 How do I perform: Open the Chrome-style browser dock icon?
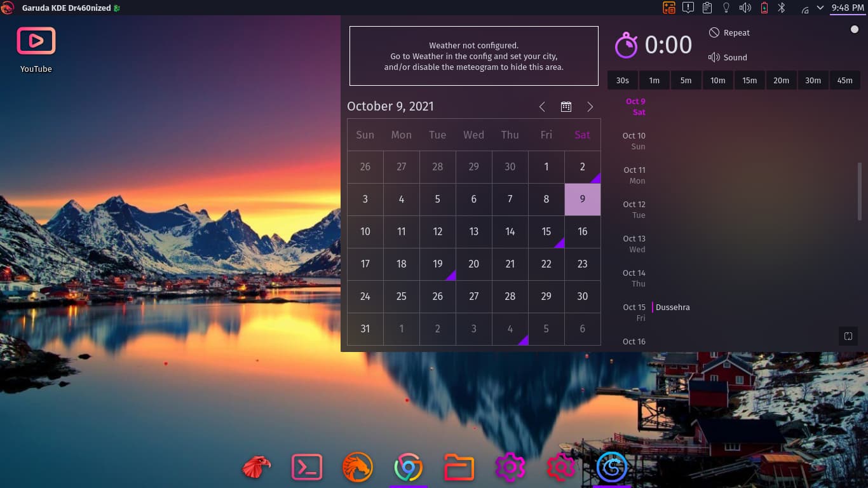point(409,468)
